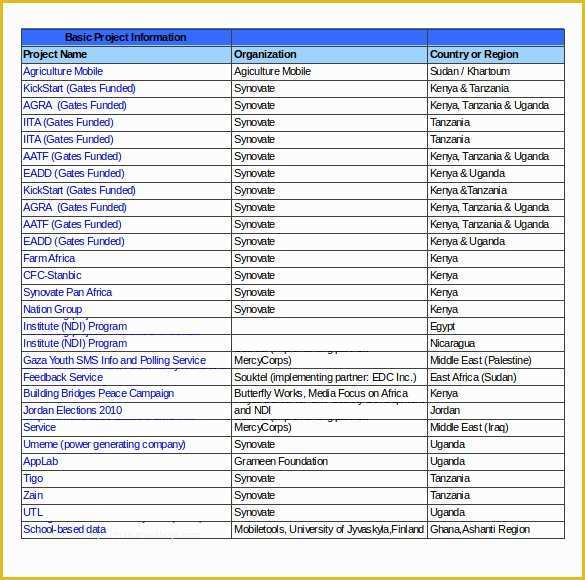
Task: Open the 'Building Bridges Peace Campaign' project
Action: 98,394
